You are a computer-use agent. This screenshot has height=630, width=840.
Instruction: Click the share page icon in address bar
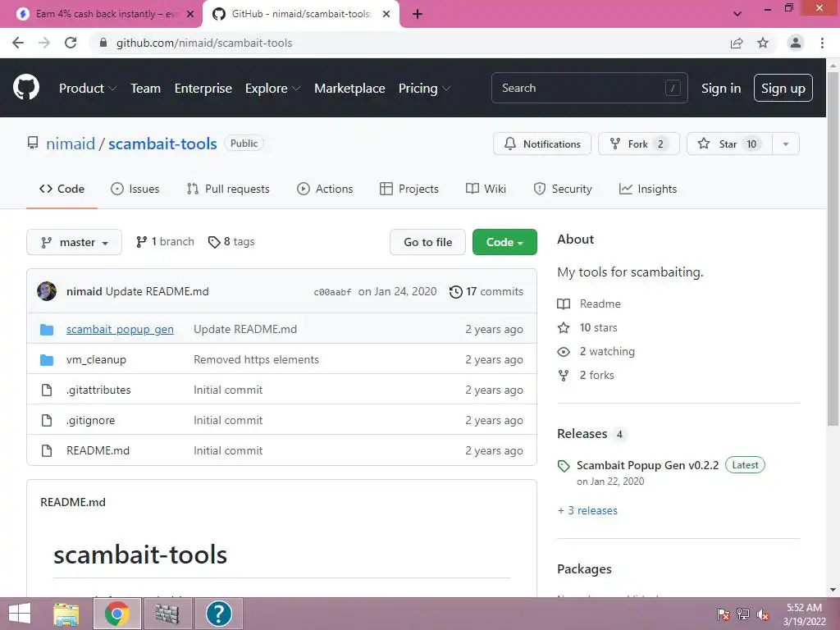point(737,43)
